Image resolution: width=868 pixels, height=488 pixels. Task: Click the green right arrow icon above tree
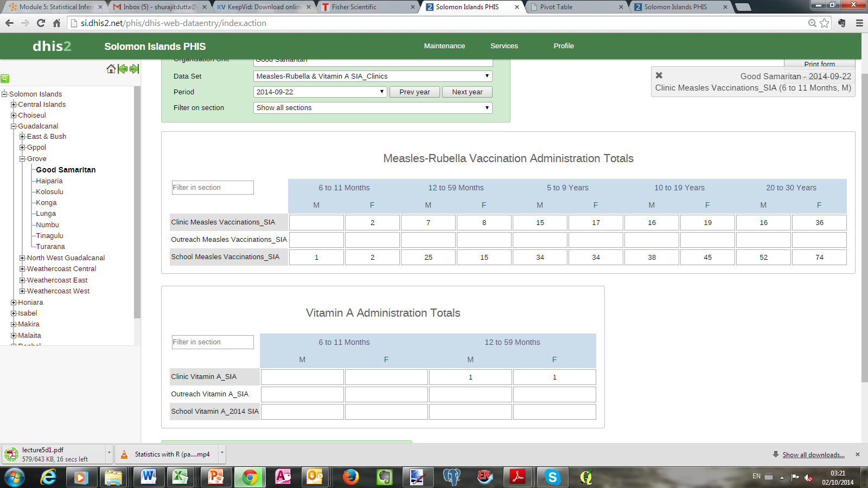[x=135, y=69]
